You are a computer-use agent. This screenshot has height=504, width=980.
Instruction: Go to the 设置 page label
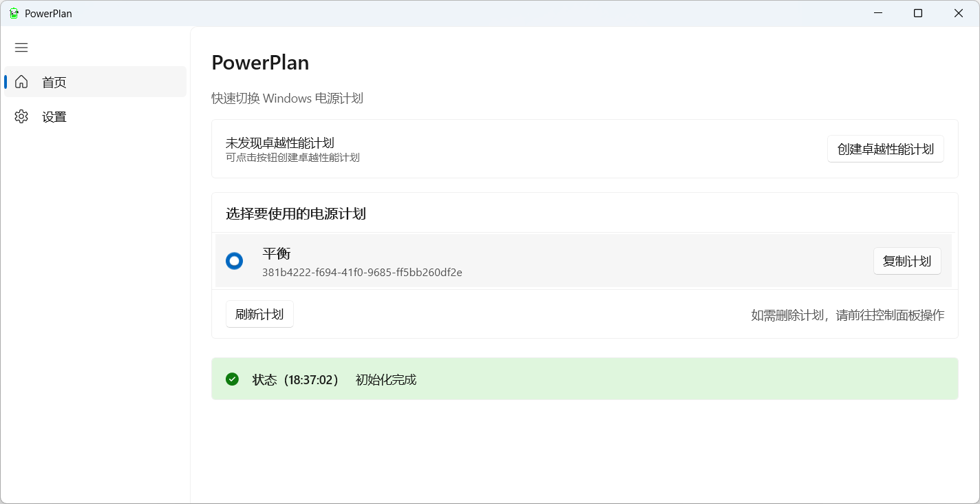click(54, 117)
